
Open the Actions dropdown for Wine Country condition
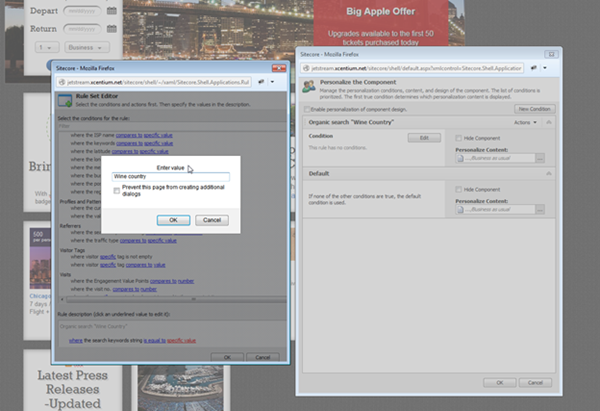pos(525,122)
